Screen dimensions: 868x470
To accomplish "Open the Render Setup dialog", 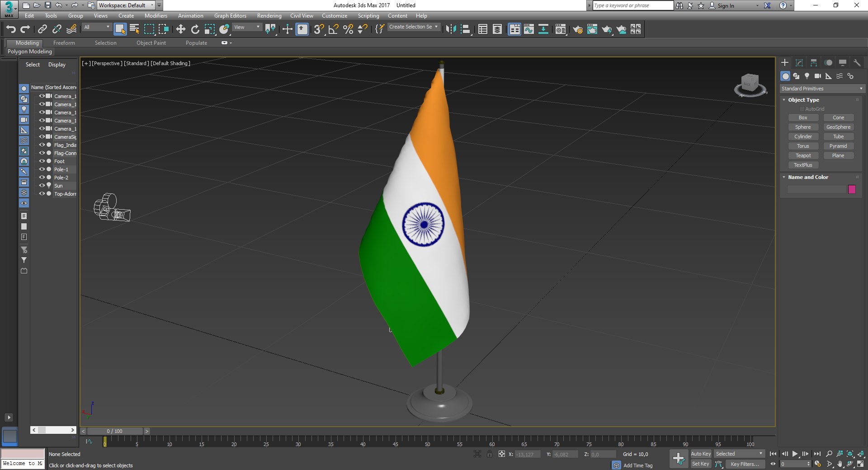I will [578, 29].
